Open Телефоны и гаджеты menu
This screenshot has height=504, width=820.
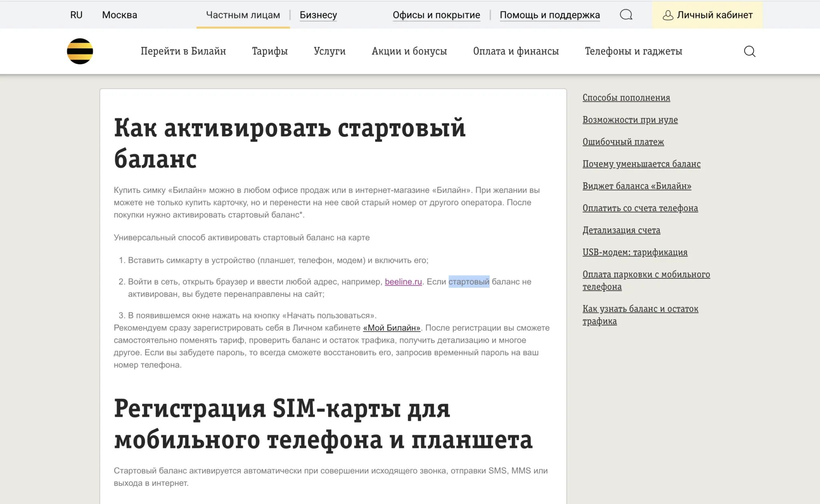pos(633,51)
